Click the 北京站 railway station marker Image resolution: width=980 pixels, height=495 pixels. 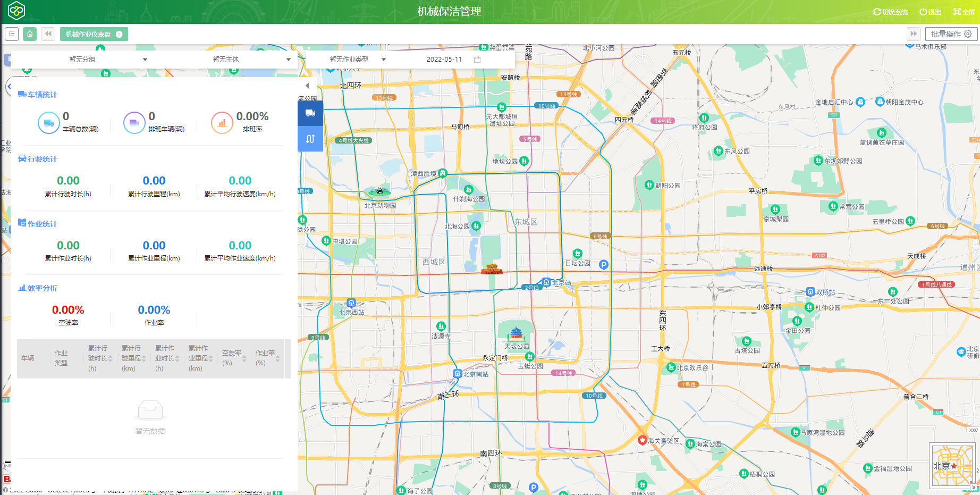546,282
